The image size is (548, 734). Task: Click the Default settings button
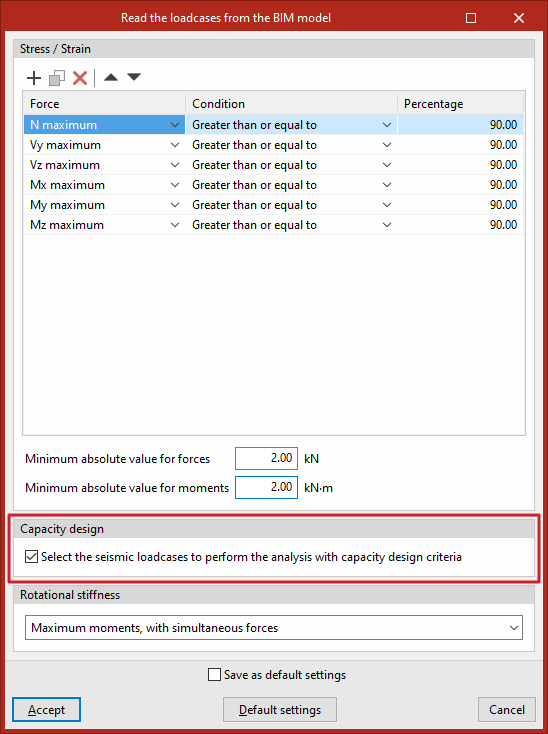(x=280, y=710)
